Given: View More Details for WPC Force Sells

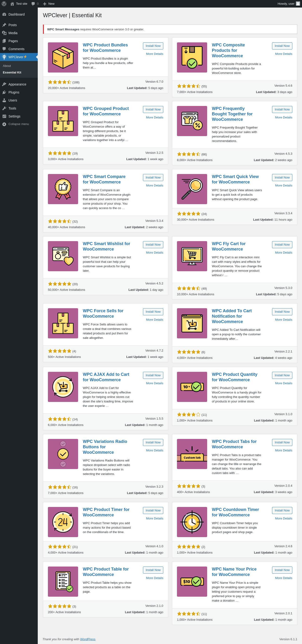Looking at the screenshot, I should coord(155,320).
